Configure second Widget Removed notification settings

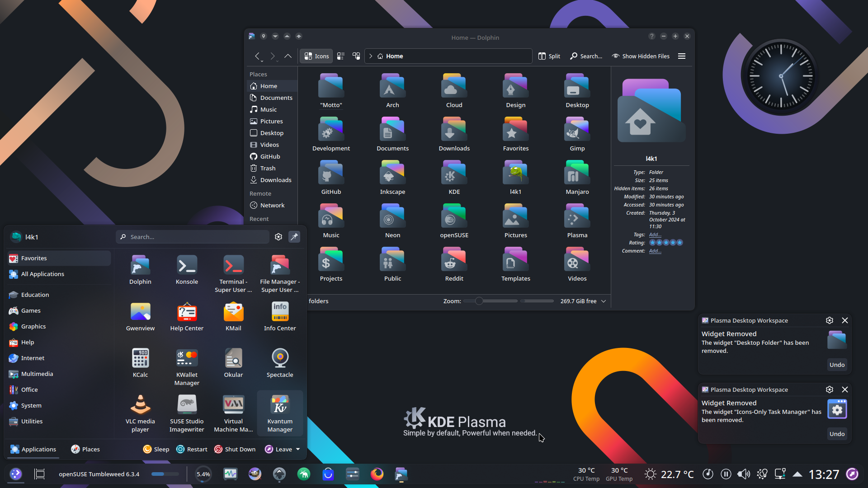coord(830,389)
